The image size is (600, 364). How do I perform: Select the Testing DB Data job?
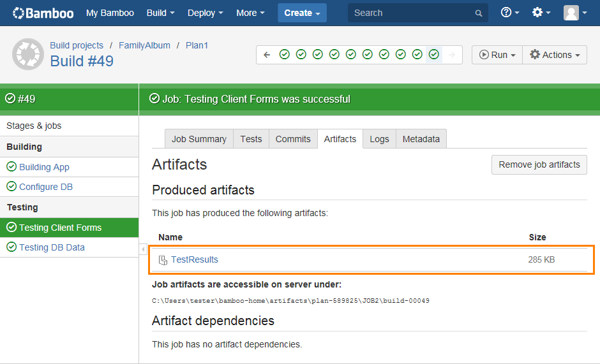[52, 247]
